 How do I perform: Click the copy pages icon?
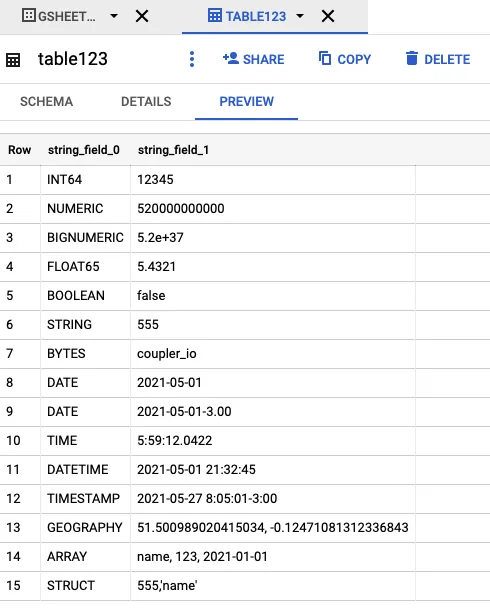325,58
